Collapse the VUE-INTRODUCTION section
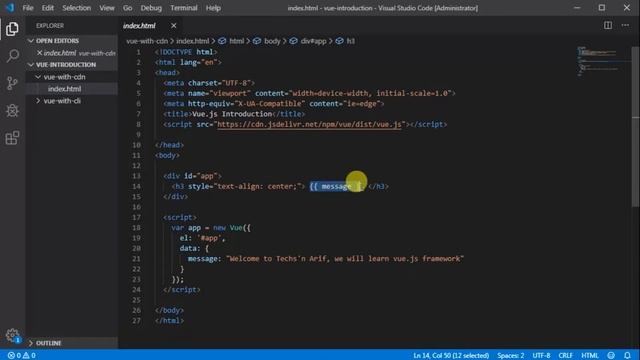The height and width of the screenshot is (360, 640). coord(72,64)
